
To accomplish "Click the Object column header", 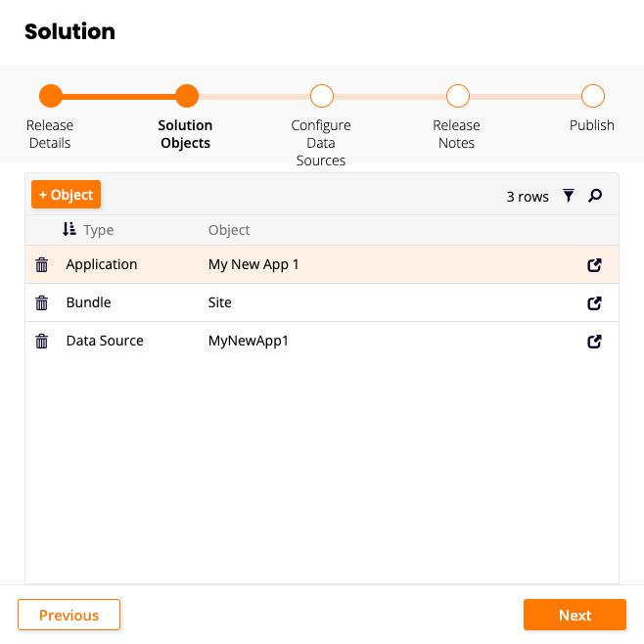I will point(229,230).
